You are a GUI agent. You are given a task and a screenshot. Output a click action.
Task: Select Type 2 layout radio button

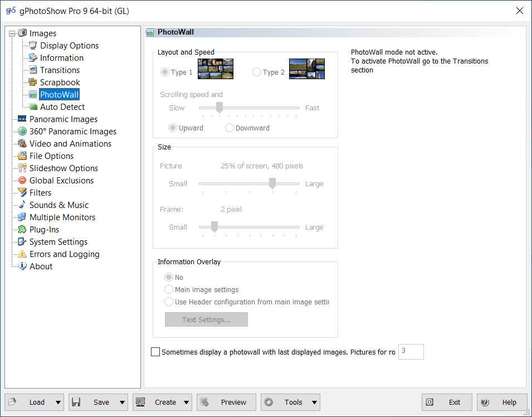256,72
